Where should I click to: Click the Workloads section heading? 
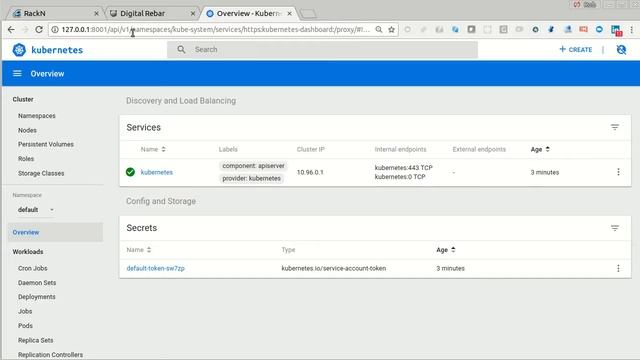tap(28, 252)
